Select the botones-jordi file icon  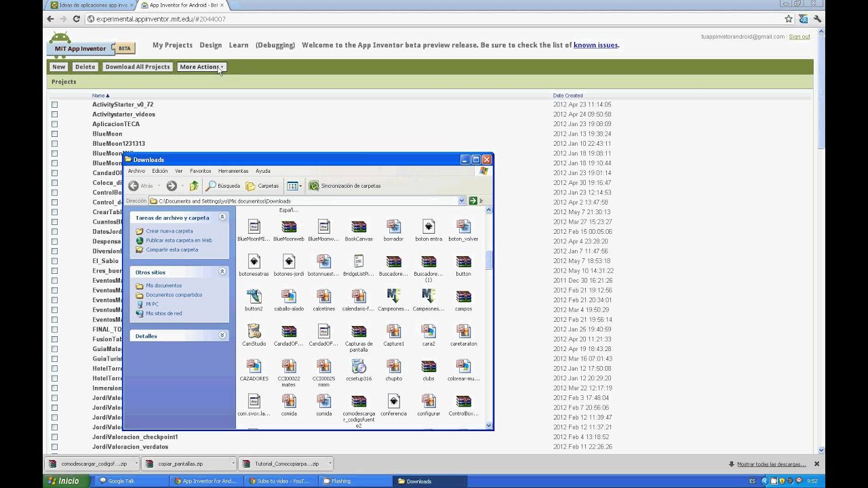[x=289, y=262]
